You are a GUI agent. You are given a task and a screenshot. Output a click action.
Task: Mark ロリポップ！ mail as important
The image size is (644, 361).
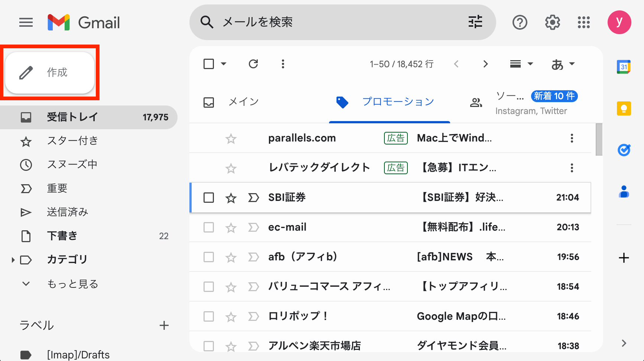coord(253,316)
